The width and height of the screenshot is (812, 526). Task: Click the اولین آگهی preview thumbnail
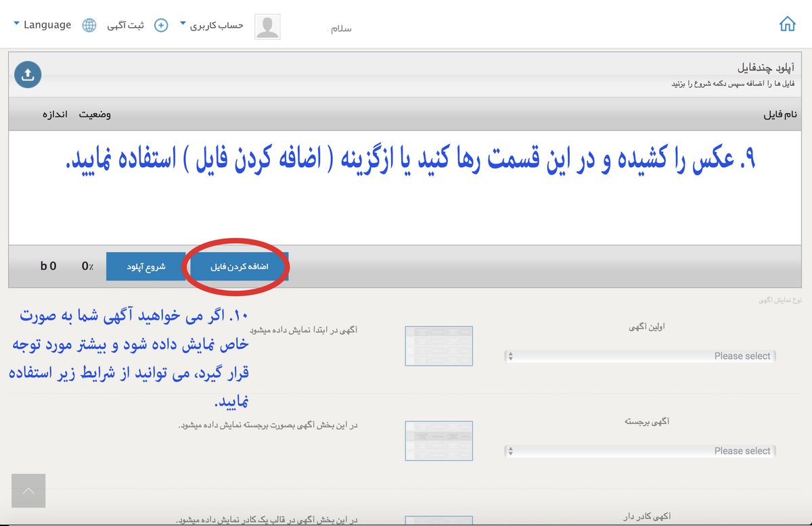[x=439, y=346]
